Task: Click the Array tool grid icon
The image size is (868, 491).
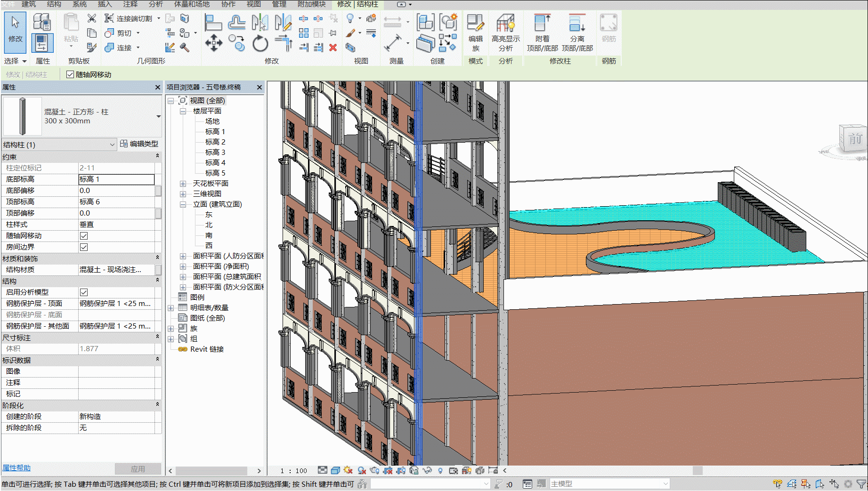Action: (x=304, y=33)
